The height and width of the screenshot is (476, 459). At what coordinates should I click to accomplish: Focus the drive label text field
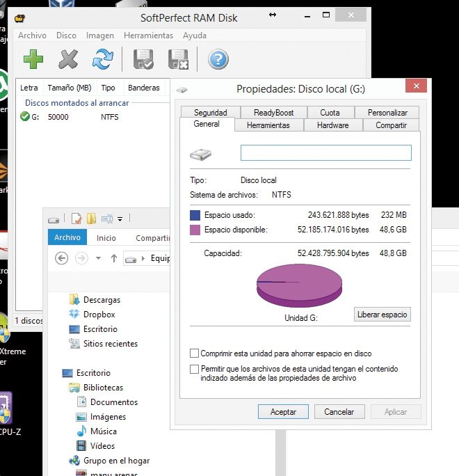(325, 152)
